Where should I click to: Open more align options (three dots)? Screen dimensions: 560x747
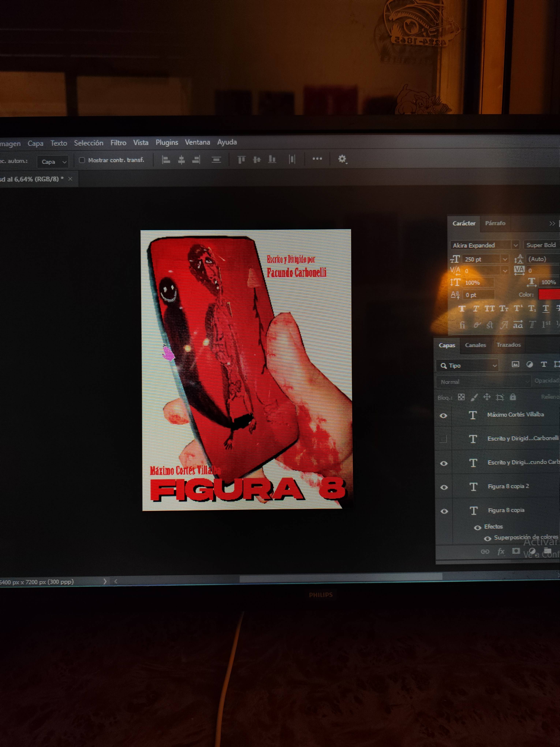click(x=317, y=159)
